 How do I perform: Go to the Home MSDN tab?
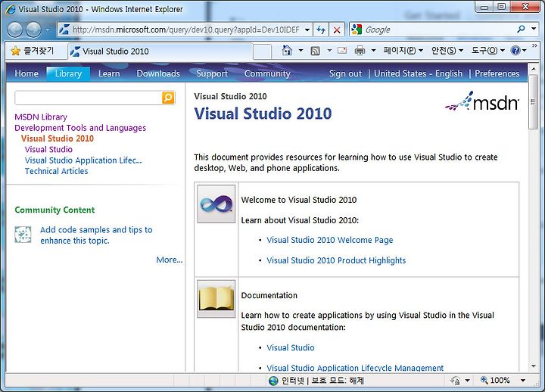[26, 73]
